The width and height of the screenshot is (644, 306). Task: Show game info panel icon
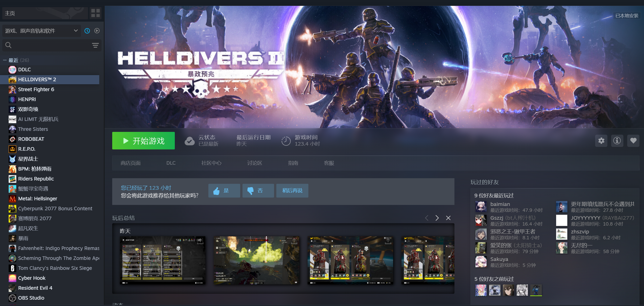(617, 141)
